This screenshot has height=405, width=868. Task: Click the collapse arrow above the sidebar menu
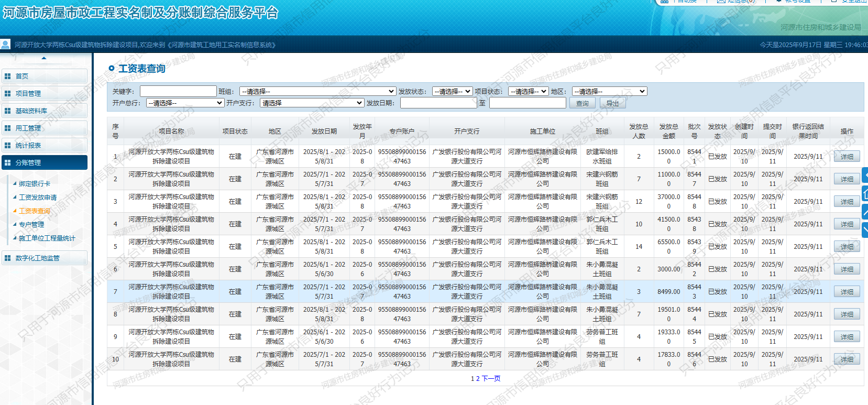(44, 58)
